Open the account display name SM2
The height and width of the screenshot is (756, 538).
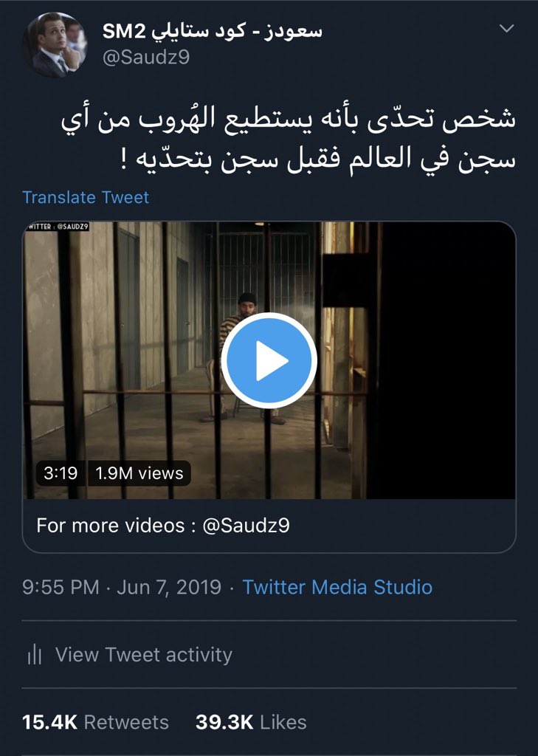(x=212, y=31)
